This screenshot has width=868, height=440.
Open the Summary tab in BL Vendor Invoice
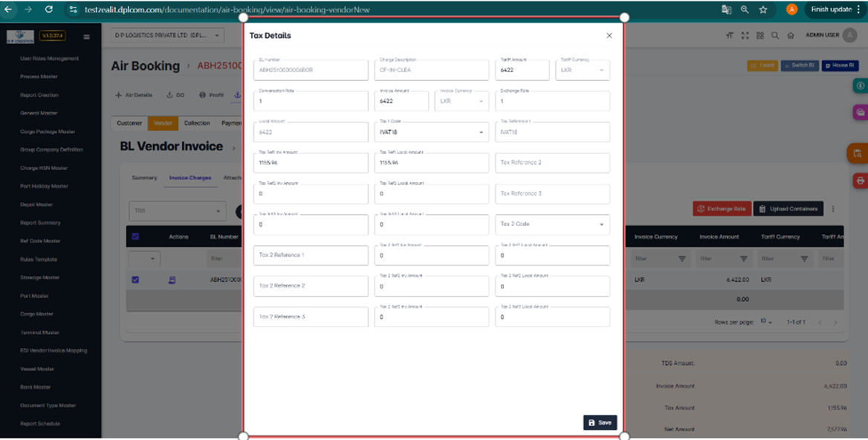coord(144,178)
